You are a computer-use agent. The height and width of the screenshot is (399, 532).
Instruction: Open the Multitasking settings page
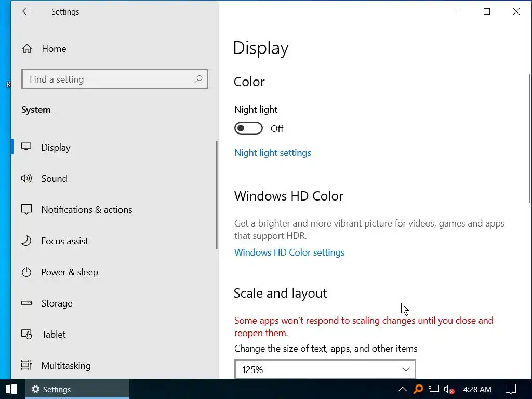(114, 365)
